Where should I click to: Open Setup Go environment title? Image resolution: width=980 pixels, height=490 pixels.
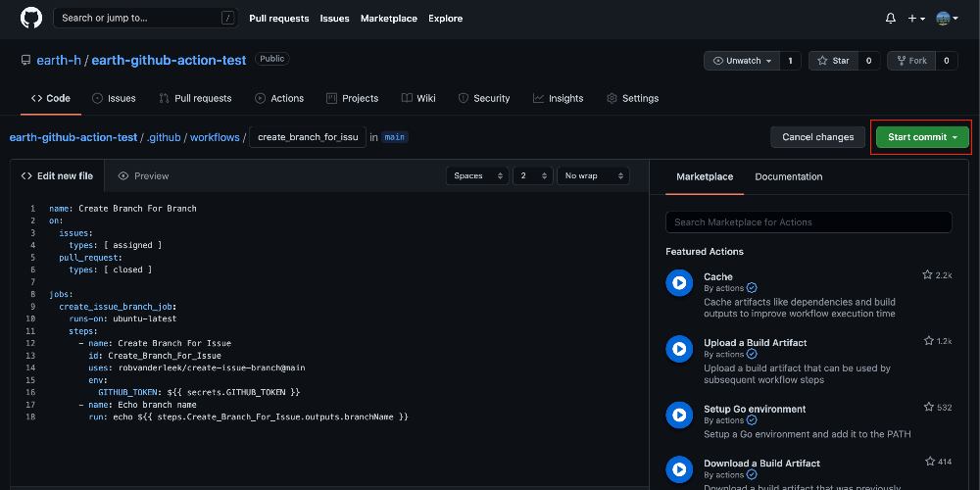click(755, 410)
